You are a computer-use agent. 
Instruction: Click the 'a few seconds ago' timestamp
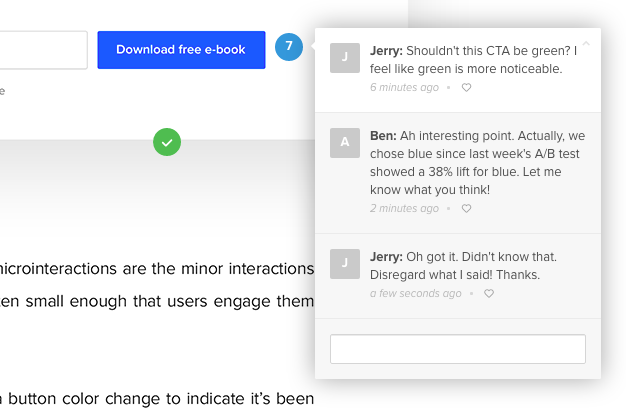pyautogui.click(x=415, y=293)
